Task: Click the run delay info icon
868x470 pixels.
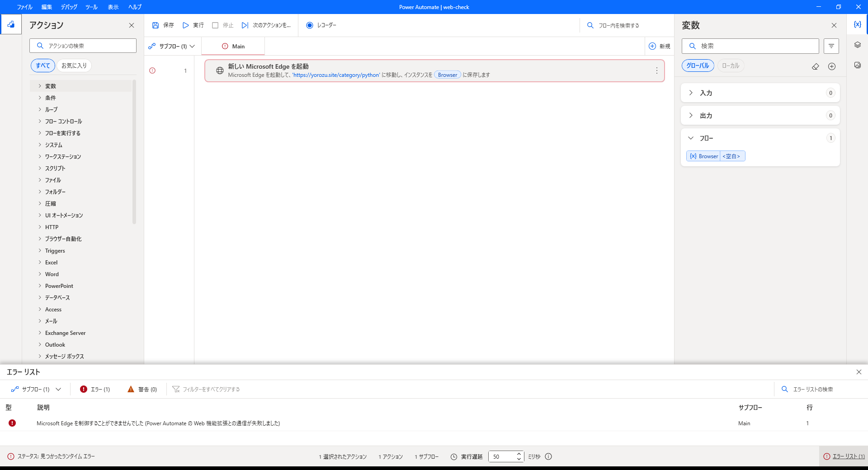Action: point(548,456)
